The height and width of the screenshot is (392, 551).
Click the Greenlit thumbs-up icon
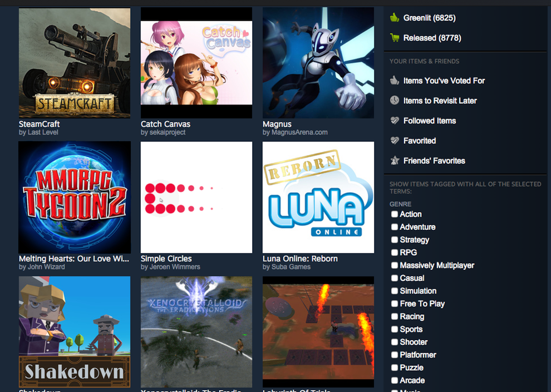pos(394,18)
